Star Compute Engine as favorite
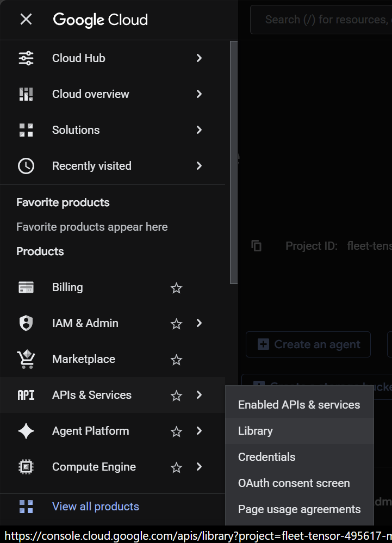392x543 pixels. click(x=177, y=467)
